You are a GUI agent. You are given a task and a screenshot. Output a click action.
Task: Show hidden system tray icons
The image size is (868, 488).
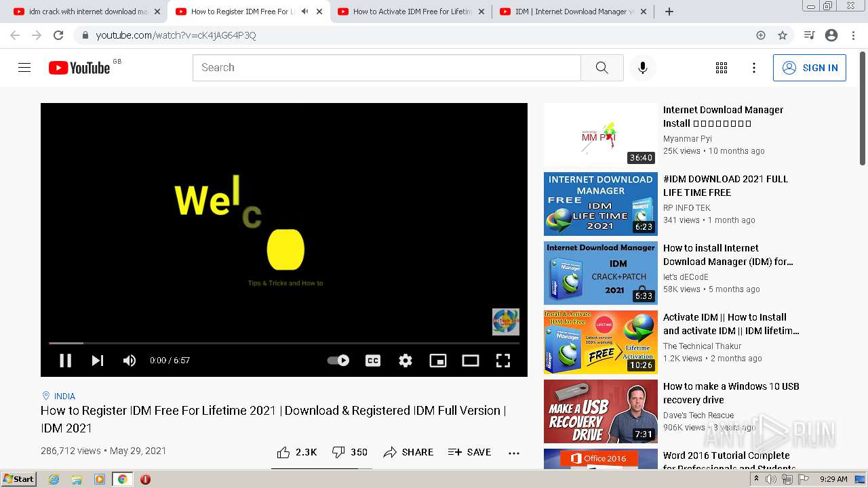pos(756,479)
